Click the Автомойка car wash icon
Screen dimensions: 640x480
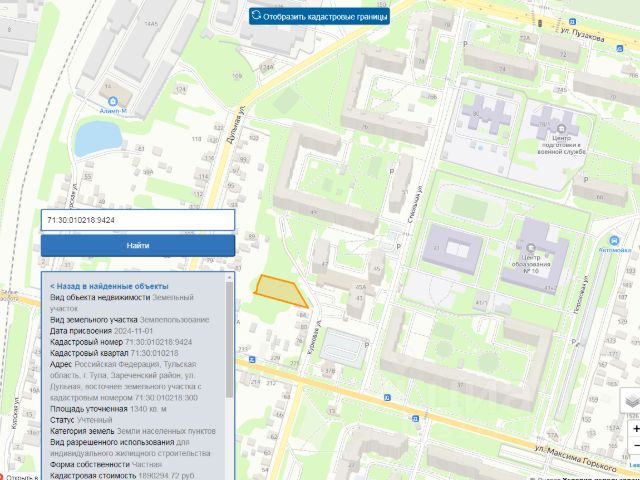(614, 240)
